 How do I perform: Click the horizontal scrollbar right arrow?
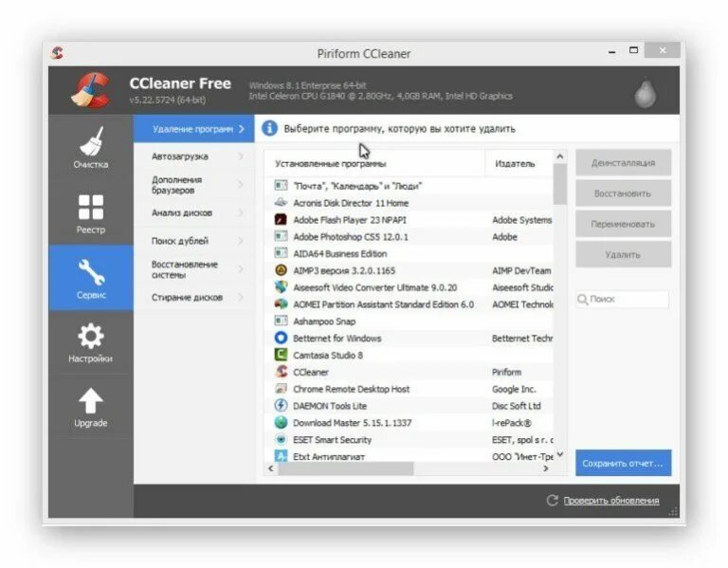(546, 468)
